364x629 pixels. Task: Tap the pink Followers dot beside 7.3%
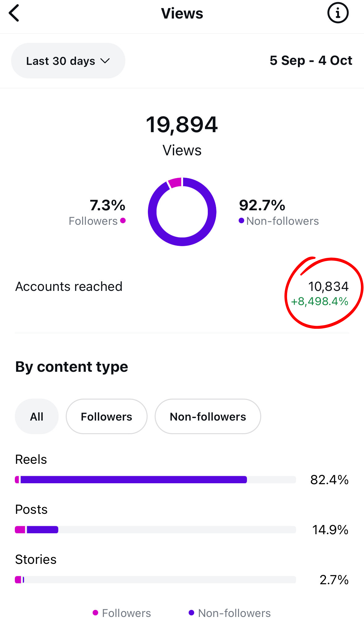[x=123, y=220]
